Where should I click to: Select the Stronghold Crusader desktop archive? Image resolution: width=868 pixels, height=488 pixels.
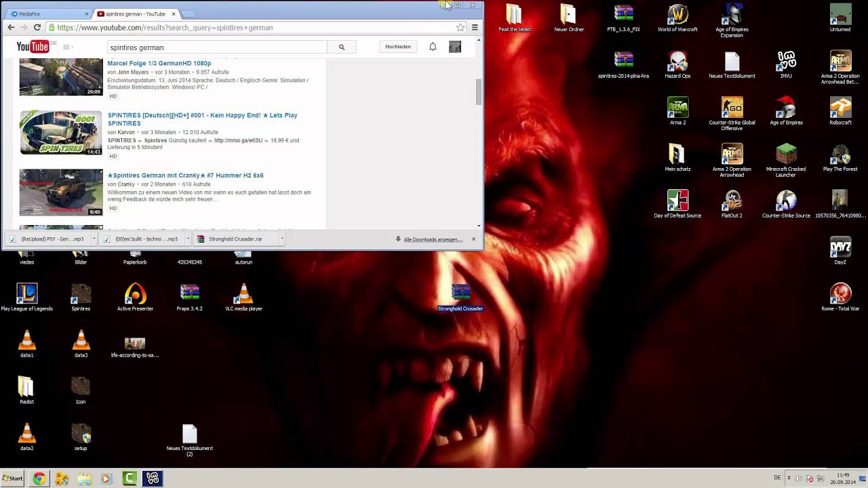click(x=460, y=298)
